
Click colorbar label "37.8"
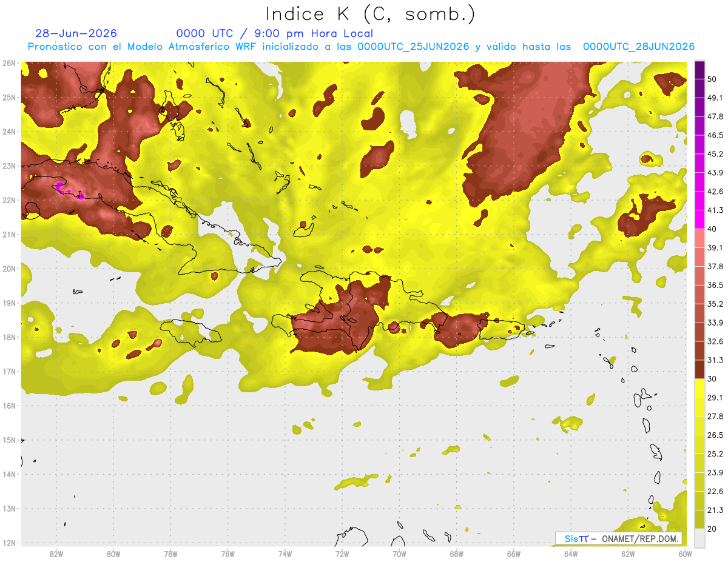715,266
